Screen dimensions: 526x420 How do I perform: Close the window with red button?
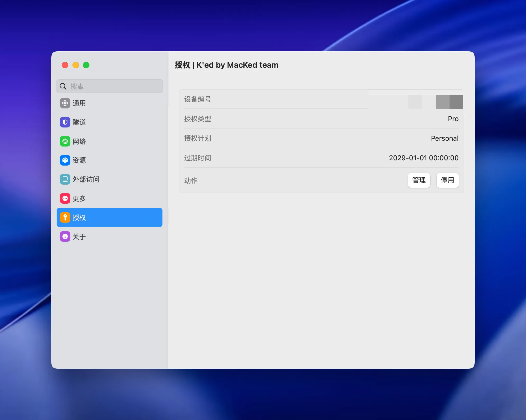(x=65, y=65)
